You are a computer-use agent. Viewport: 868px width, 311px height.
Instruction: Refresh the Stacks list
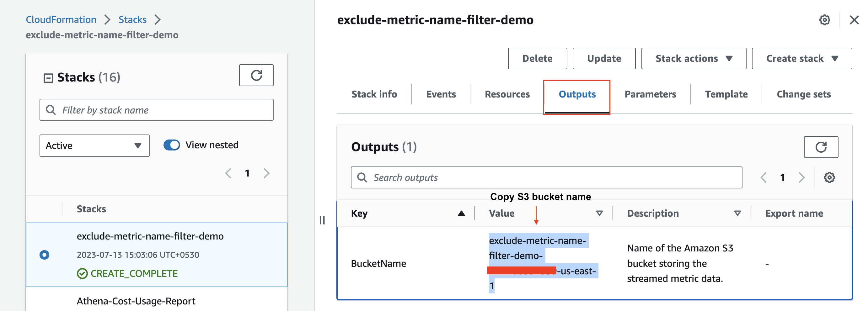click(x=256, y=75)
